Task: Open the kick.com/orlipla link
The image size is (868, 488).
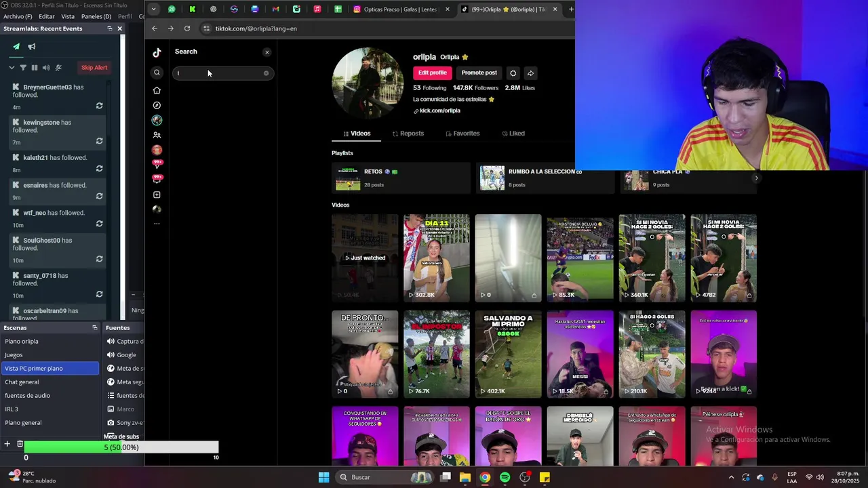Action: tap(439, 110)
